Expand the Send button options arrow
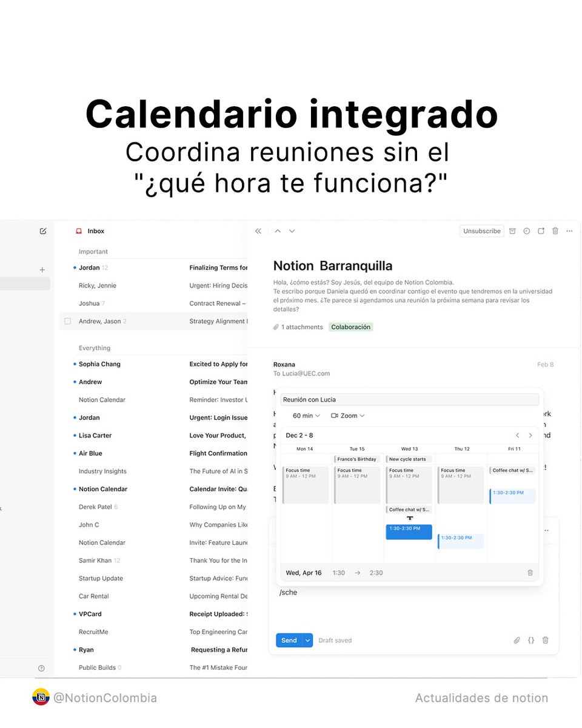The height and width of the screenshot is (728, 582). 307,640
